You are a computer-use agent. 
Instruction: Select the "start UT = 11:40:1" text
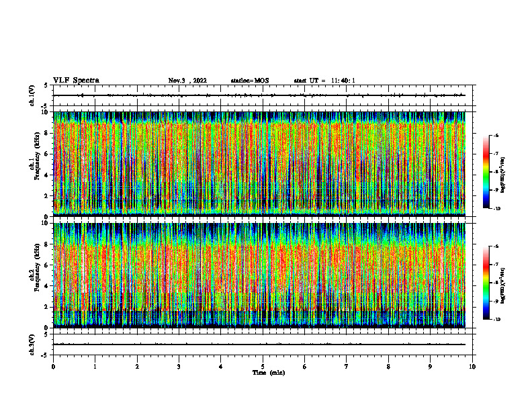324,81
